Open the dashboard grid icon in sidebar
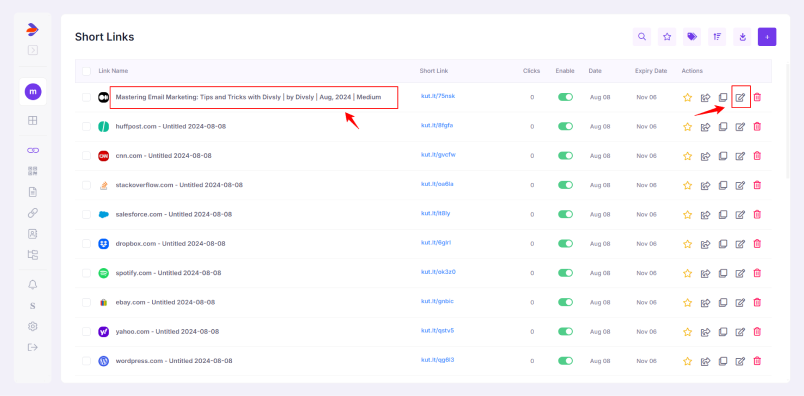804x396 pixels. point(33,121)
